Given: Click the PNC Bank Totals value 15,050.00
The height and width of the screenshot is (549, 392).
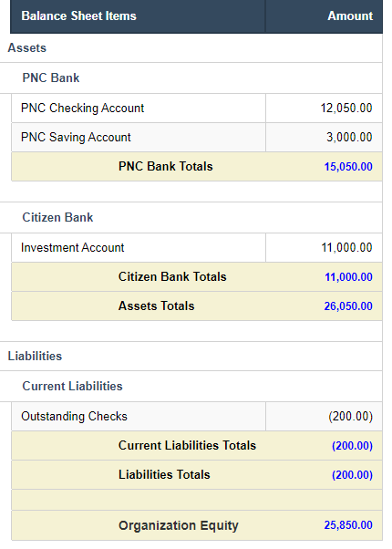Looking at the screenshot, I should click(348, 167).
